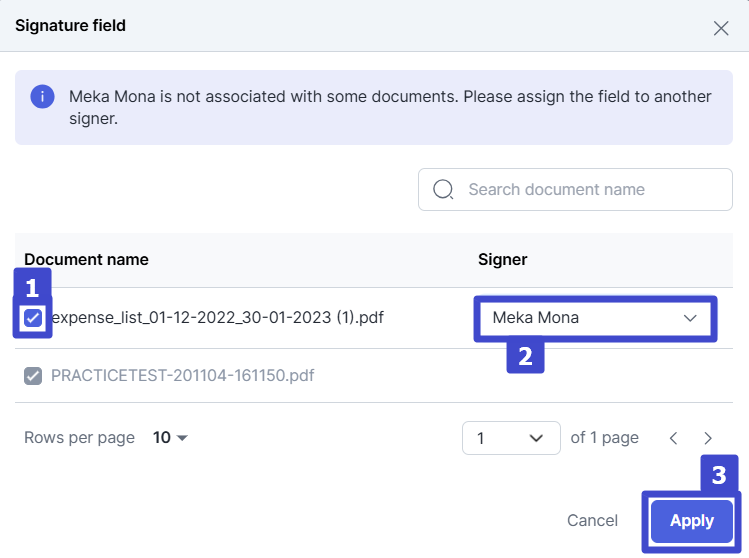Click the blue info icon in the banner
Image resolution: width=749 pixels, height=558 pixels.
(43, 97)
